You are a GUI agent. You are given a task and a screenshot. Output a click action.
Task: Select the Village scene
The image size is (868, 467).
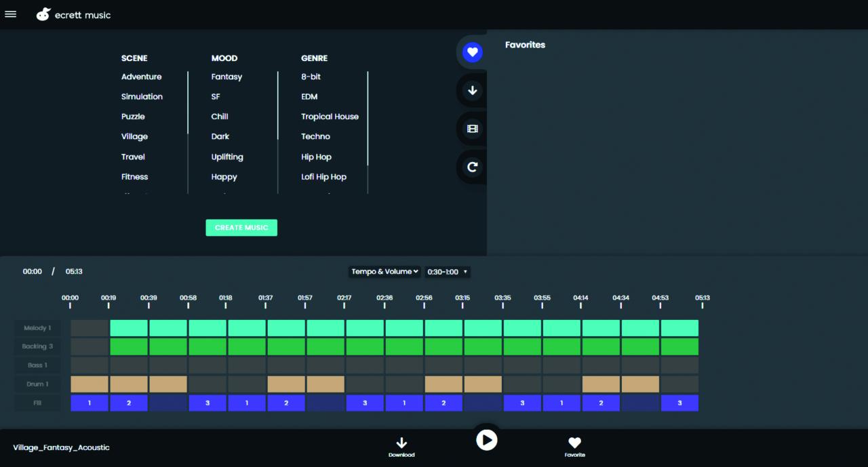pos(134,136)
